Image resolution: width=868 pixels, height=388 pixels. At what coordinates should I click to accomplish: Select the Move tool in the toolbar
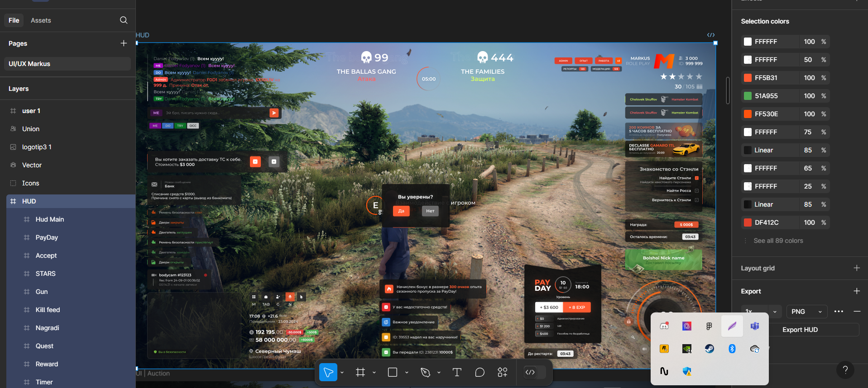tap(328, 372)
